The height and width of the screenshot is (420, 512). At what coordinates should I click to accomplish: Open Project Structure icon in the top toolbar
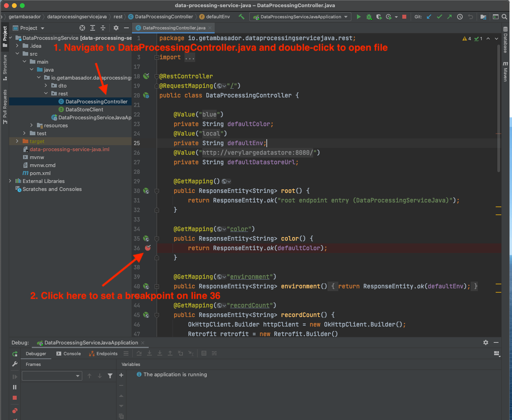click(x=483, y=17)
